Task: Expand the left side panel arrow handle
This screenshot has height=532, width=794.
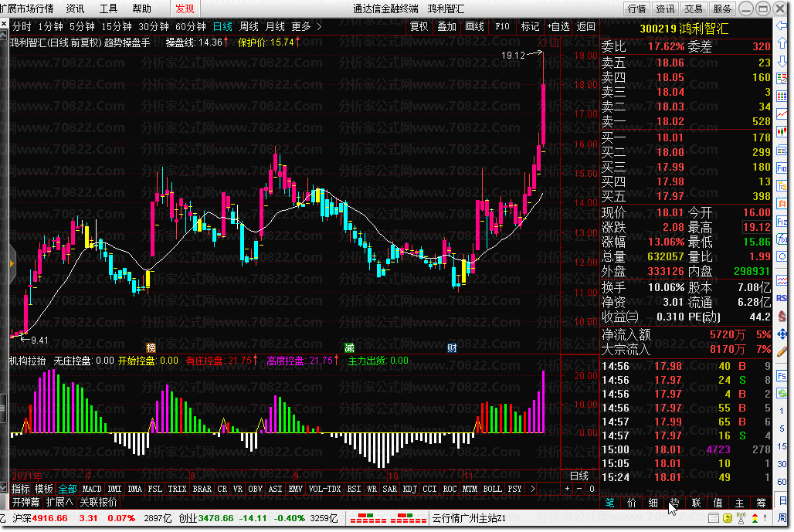Action: coord(12,263)
